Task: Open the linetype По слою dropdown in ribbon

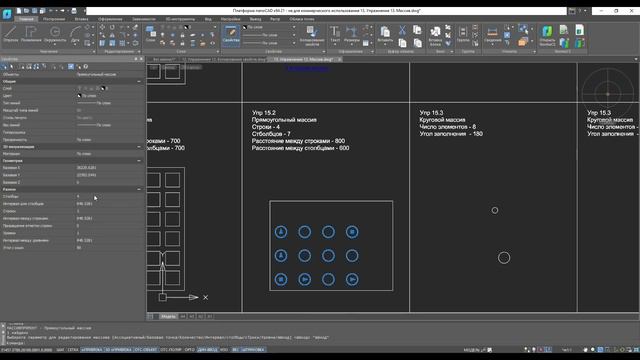Action: 294,35
